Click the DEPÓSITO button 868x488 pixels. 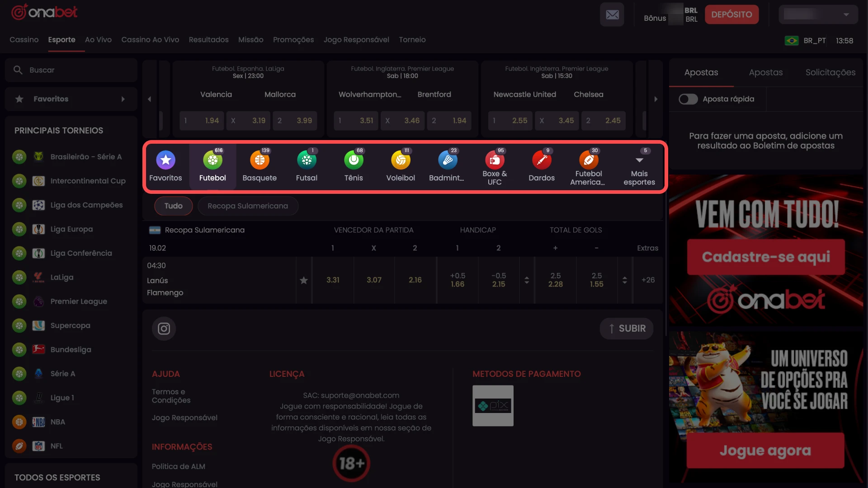(x=731, y=15)
